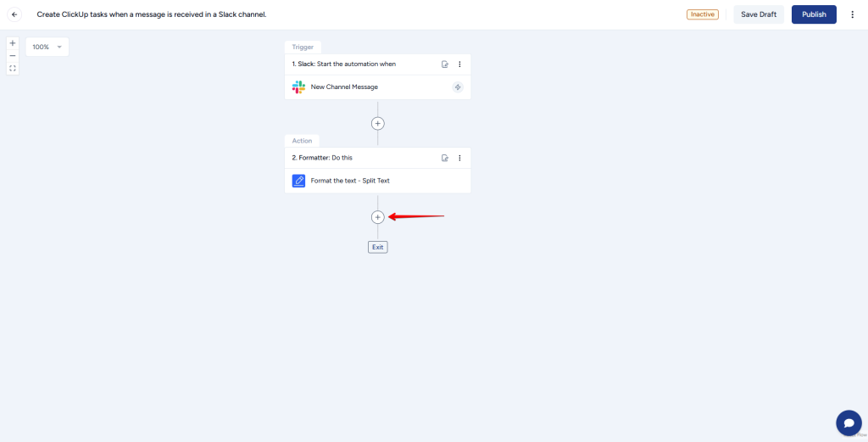Click the lightning bolt icon on the trigger
The width and height of the screenshot is (868, 442).
click(x=458, y=87)
